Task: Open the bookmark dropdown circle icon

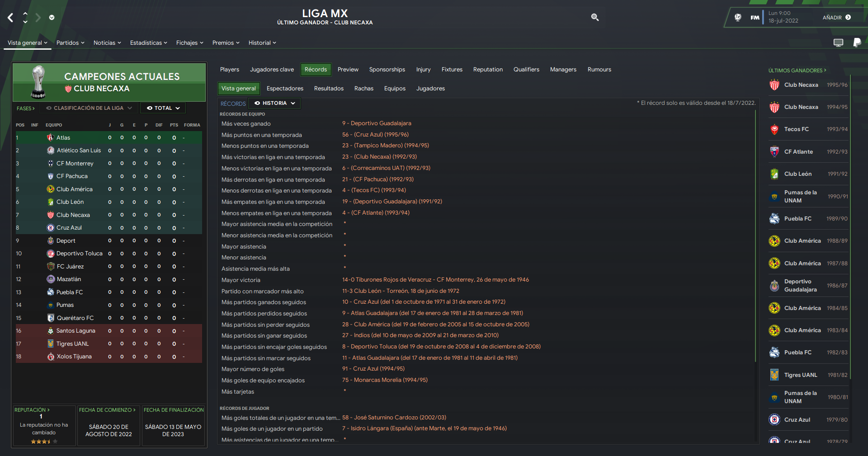Action: pyautogui.click(x=52, y=18)
